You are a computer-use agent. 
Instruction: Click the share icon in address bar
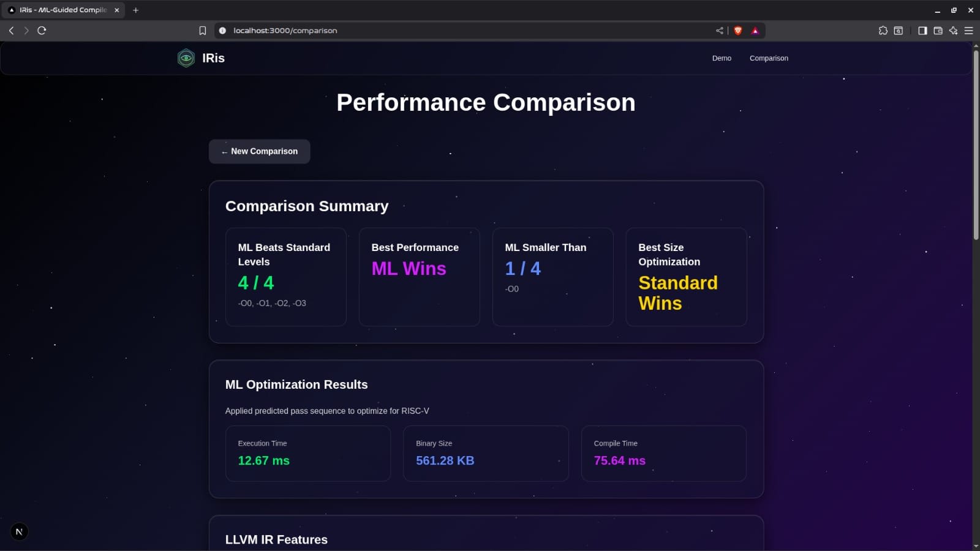point(720,31)
